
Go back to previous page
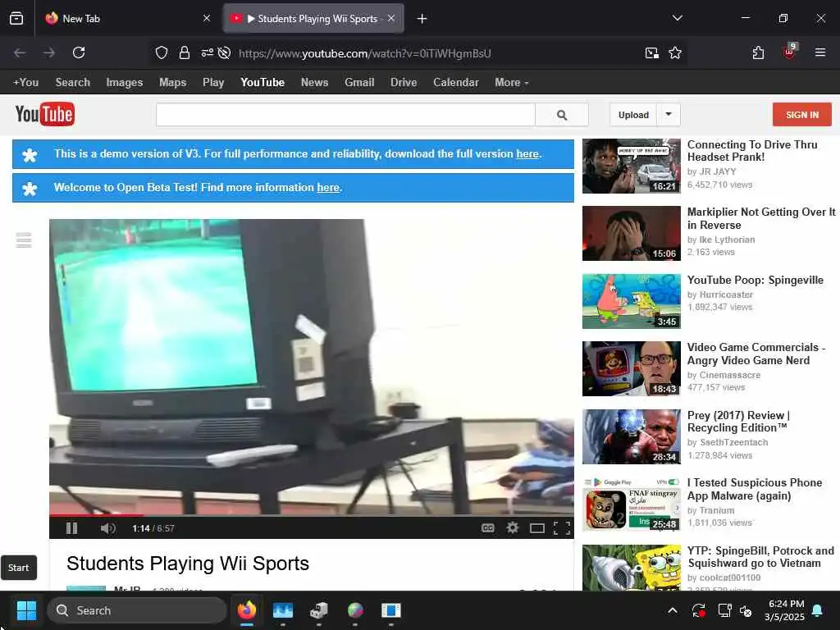tap(20, 52)
